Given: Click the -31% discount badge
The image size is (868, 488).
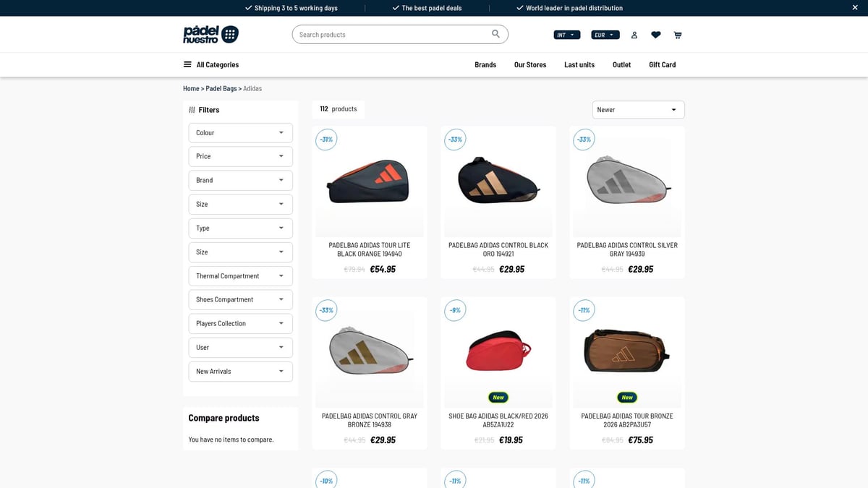Looking at the screenshot, I should (x=326, y=140).
